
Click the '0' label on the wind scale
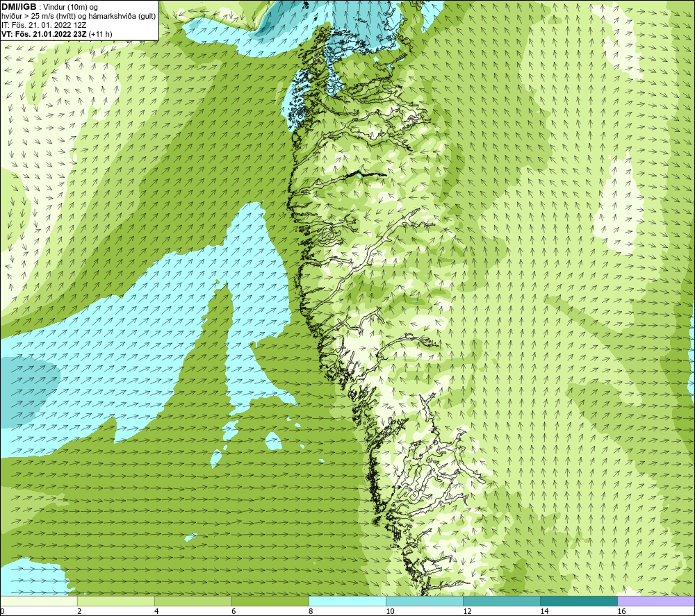(2, 611)
